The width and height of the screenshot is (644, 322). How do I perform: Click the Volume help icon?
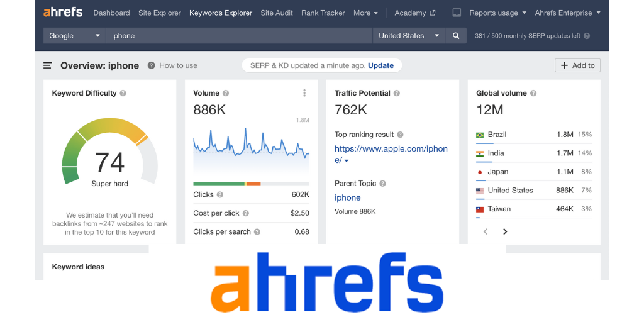226,93
